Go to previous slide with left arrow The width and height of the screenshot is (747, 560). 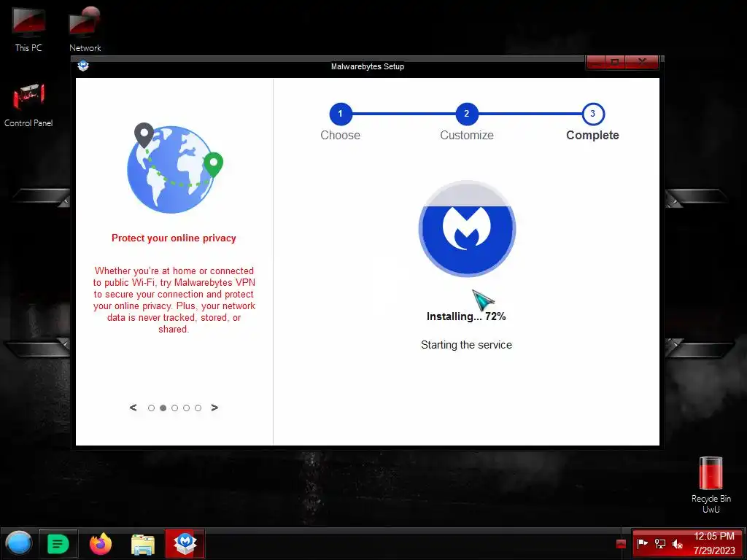[133, 408]
